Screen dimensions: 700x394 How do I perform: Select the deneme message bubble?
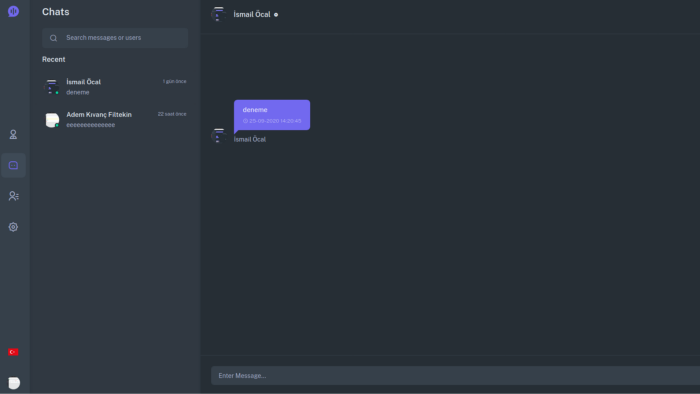click(x=272, y=115)
